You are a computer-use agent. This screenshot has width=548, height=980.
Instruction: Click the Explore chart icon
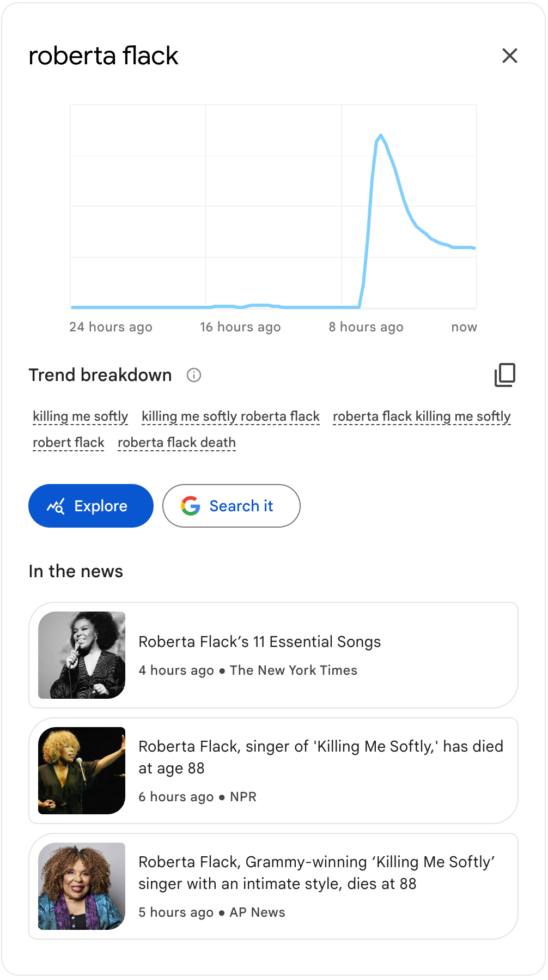56,506
